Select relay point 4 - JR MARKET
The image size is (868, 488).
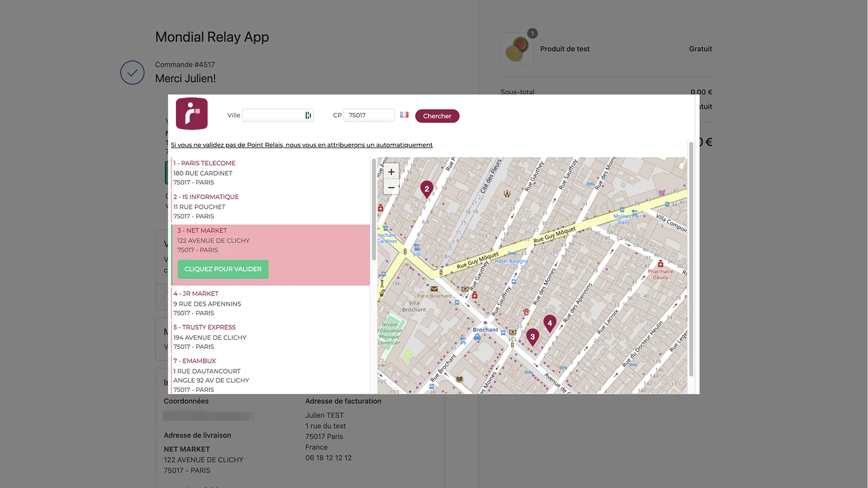pos(196,293)
